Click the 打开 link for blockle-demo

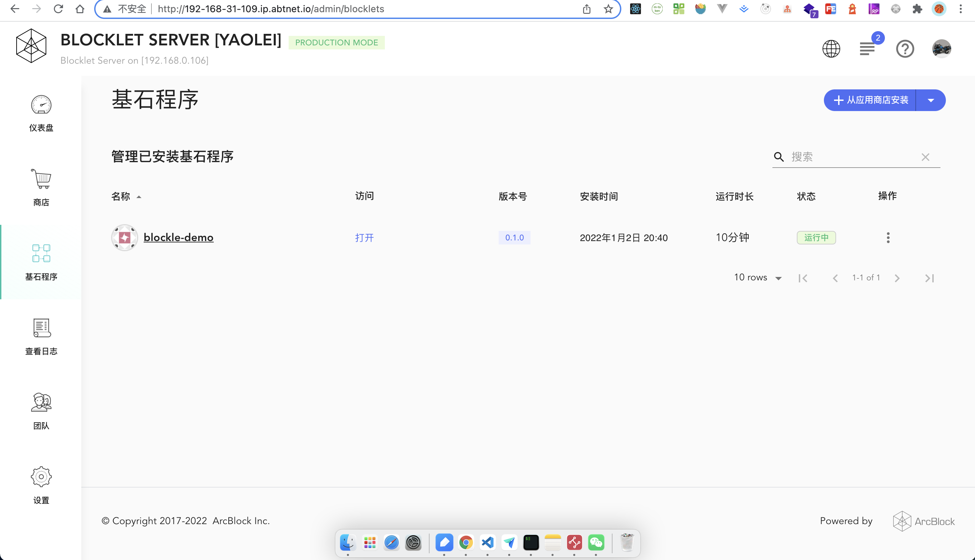(364, 238)
